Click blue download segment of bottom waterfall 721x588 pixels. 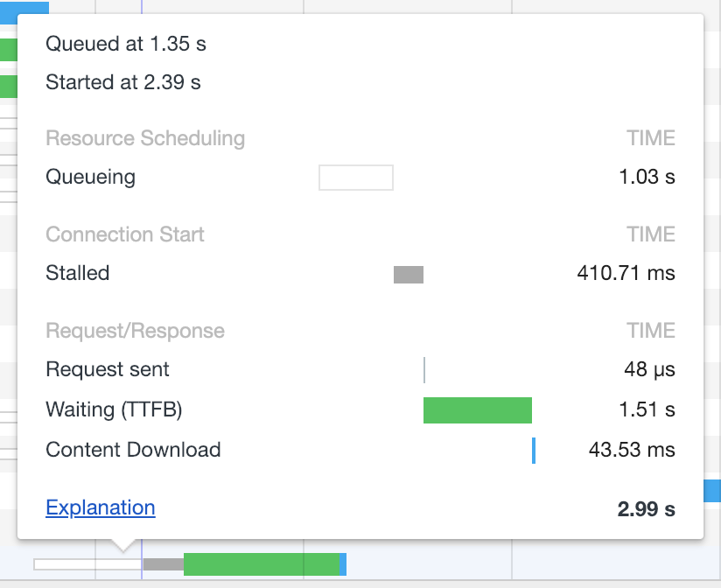343,564
